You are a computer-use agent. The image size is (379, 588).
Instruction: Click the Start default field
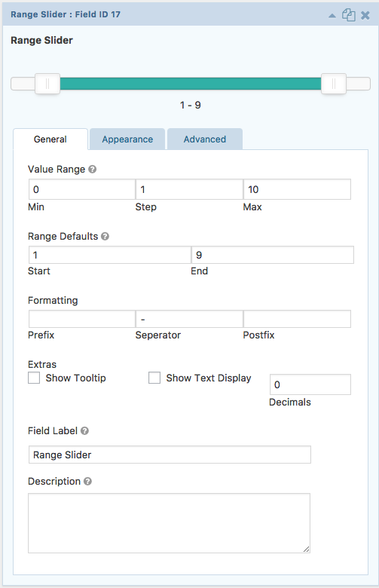[x=110, y=255]
